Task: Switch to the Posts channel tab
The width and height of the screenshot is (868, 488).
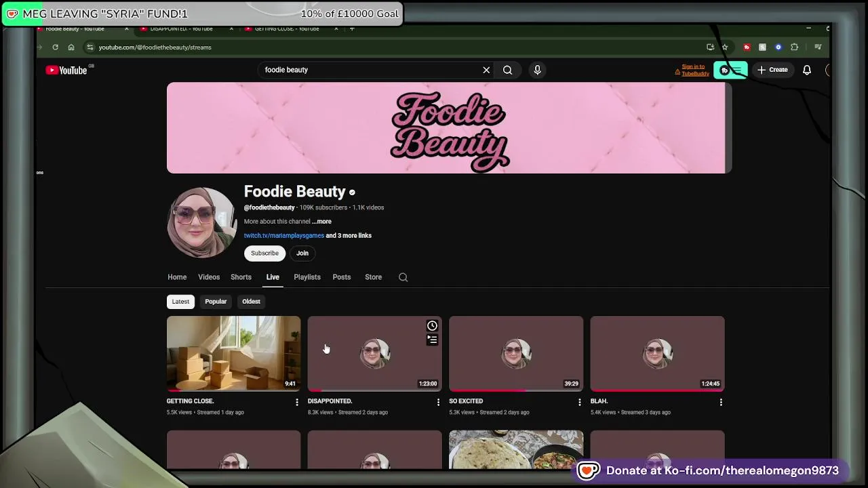Action: tap(341, 277)
